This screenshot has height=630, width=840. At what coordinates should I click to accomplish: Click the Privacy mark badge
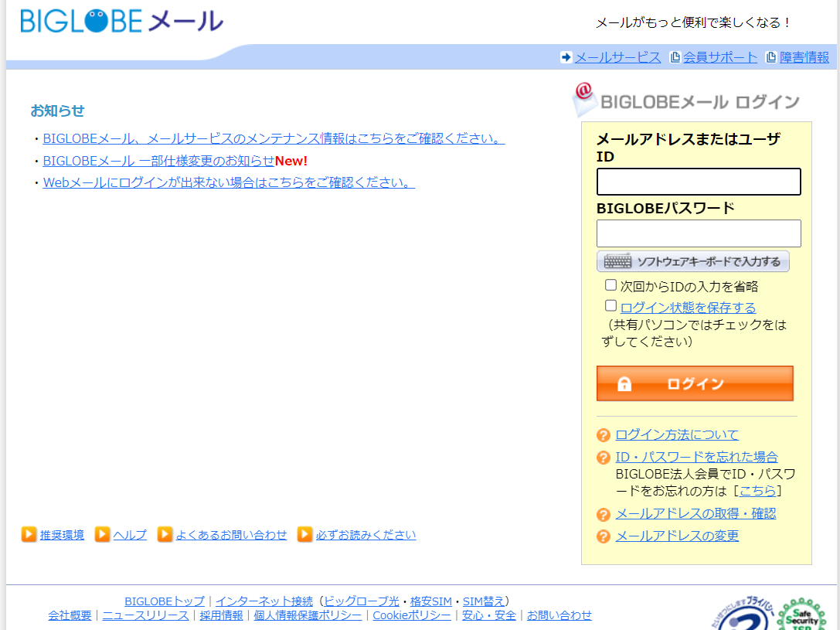pos(743,614)
